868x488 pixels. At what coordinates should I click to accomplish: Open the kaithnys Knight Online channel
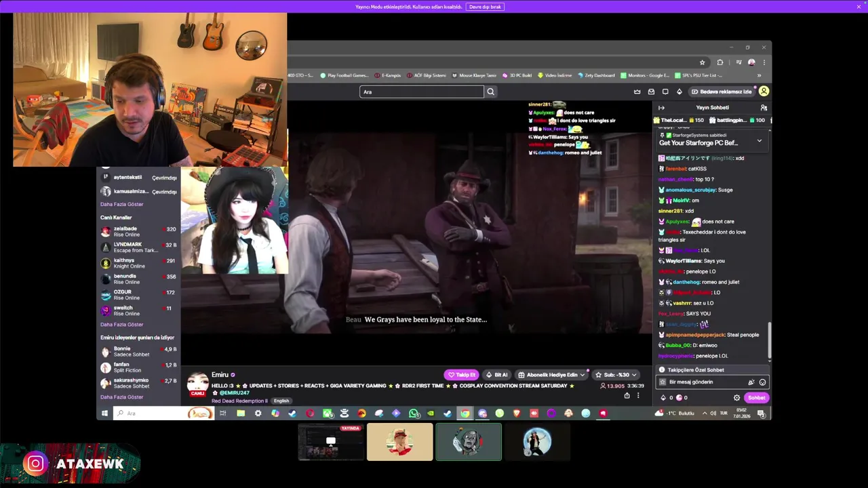pyautogui.click(x=138, y=263)
